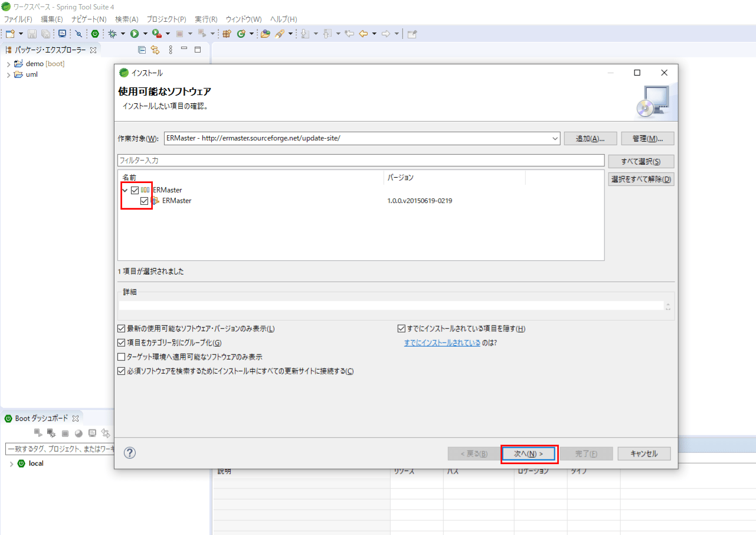Click the Collapse All icon in Package Explorer
Image resolution: width=756 pixels, height=535 pixels.
click(x=142, y=50)
